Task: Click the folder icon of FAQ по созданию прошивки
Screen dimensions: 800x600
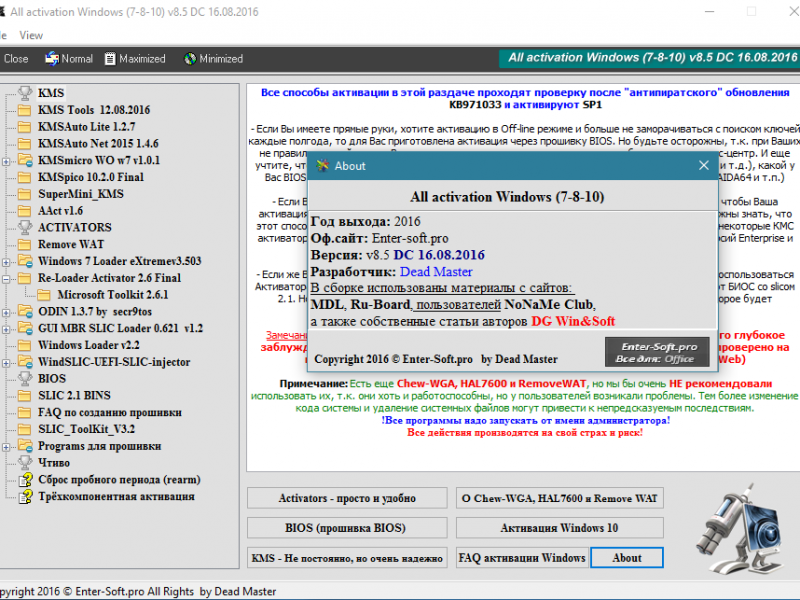Action: coord(24,412)
